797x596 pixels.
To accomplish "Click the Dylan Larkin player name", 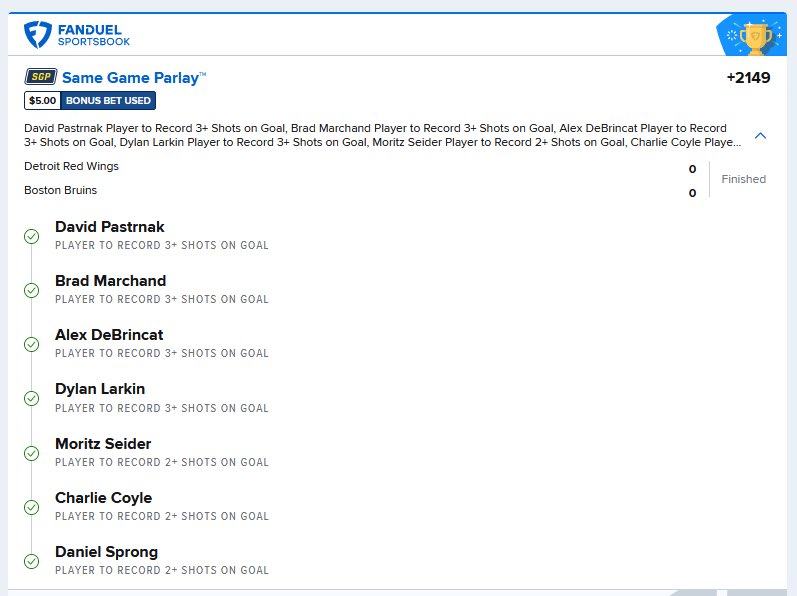I will 100,389.
